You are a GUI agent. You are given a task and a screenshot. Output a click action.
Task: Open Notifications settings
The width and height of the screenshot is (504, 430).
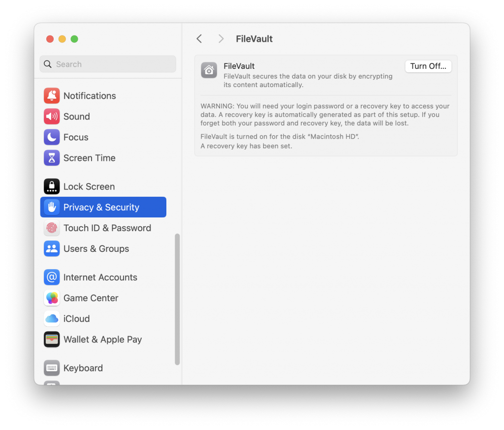coord(90,95)
